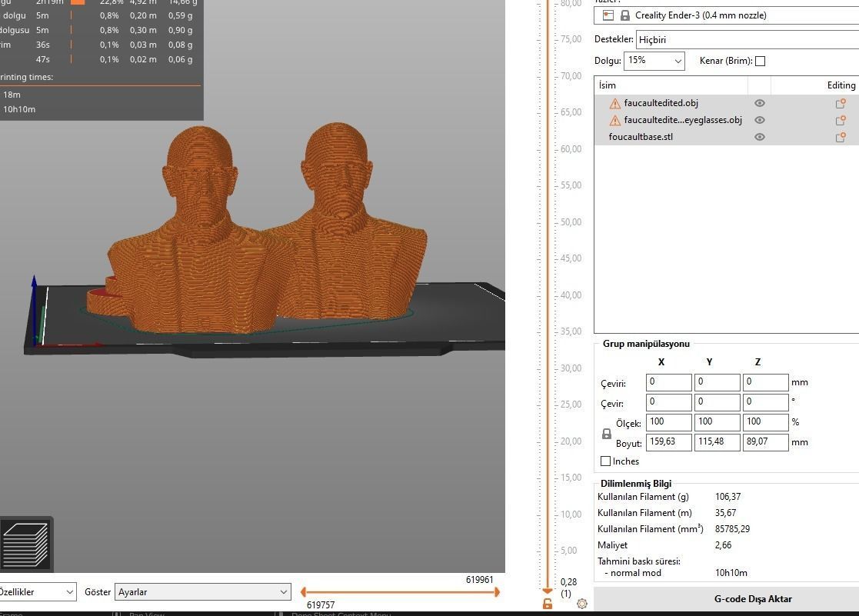Select the faucaultedite...eyeglasses.obj row

point(727,120)
